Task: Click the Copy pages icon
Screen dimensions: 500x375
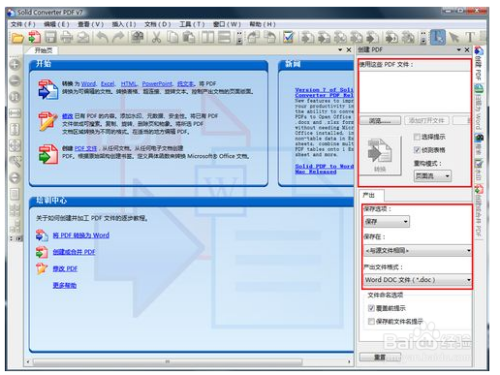Action: (x=172, y=37)
